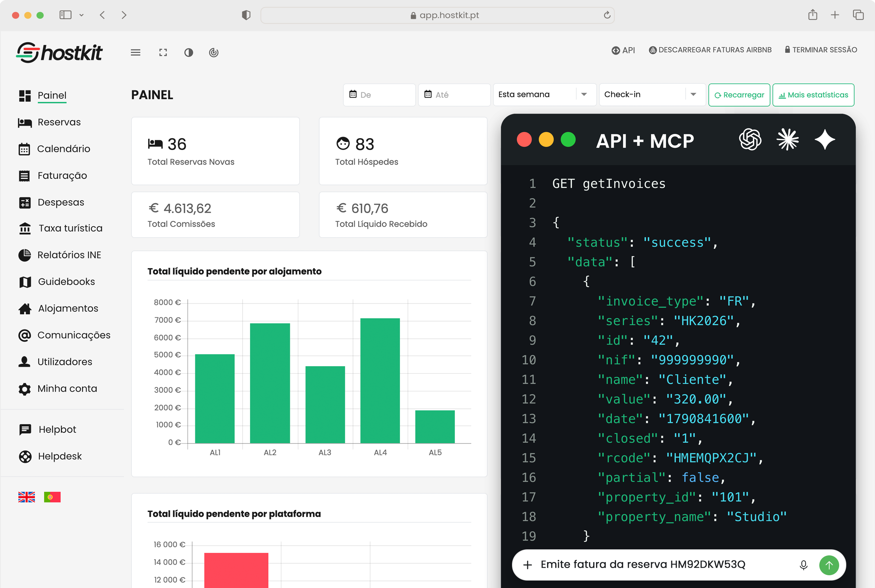Viewport: 875px width, 588px height.
Task: Click Terminar Sessão to log out
Action: [x=821, y=50]
